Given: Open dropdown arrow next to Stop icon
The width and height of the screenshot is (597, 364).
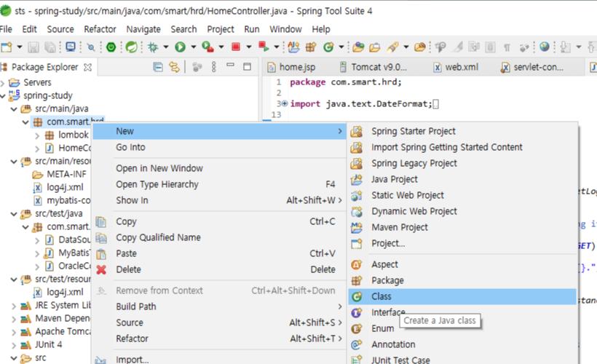Looking at the screenshot, I should [248, 47].
